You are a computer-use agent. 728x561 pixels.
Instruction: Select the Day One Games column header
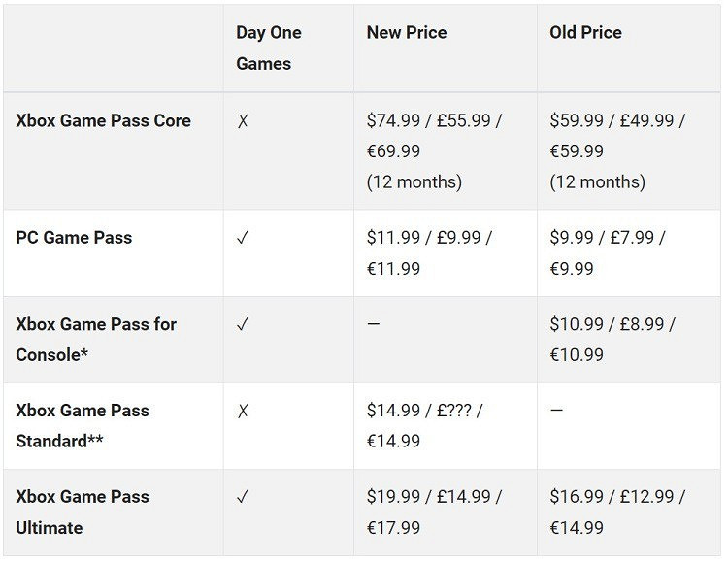(x=269, y=48)
